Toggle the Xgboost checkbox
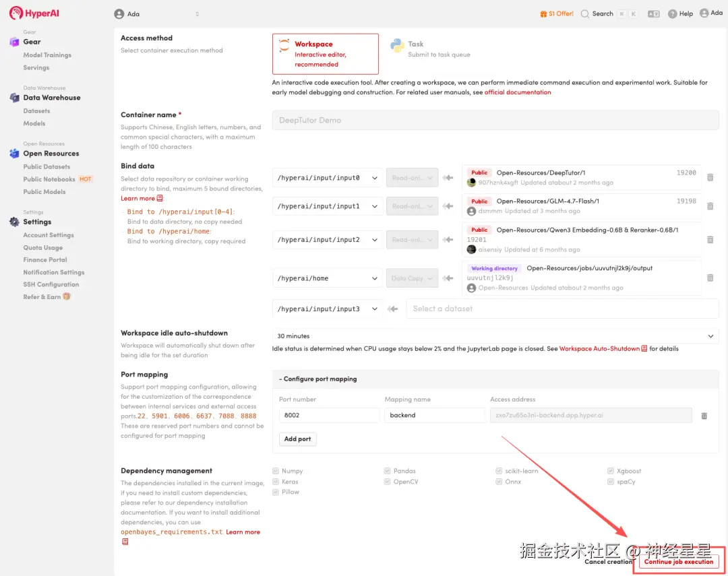 tap(611, 471)
